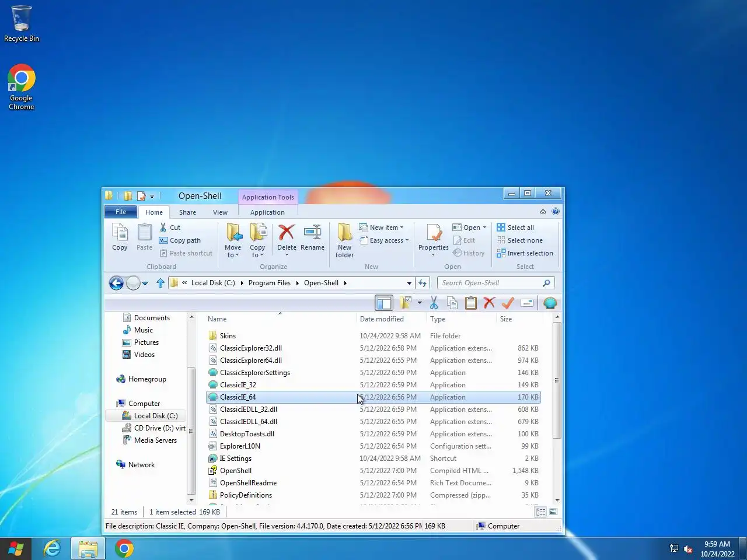Screen dimensions: 747x560
Task: Open Internet Explorer from the taskbar
Action: (53, 548)
